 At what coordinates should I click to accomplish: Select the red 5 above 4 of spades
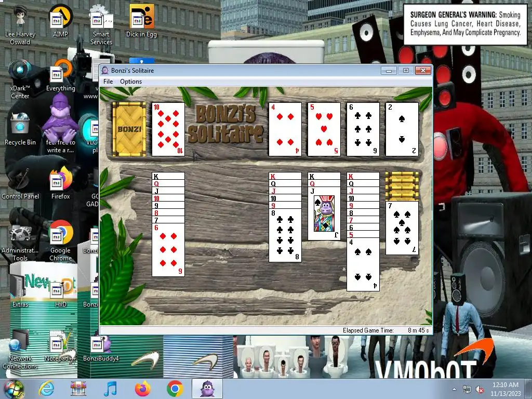click(363, 234)
